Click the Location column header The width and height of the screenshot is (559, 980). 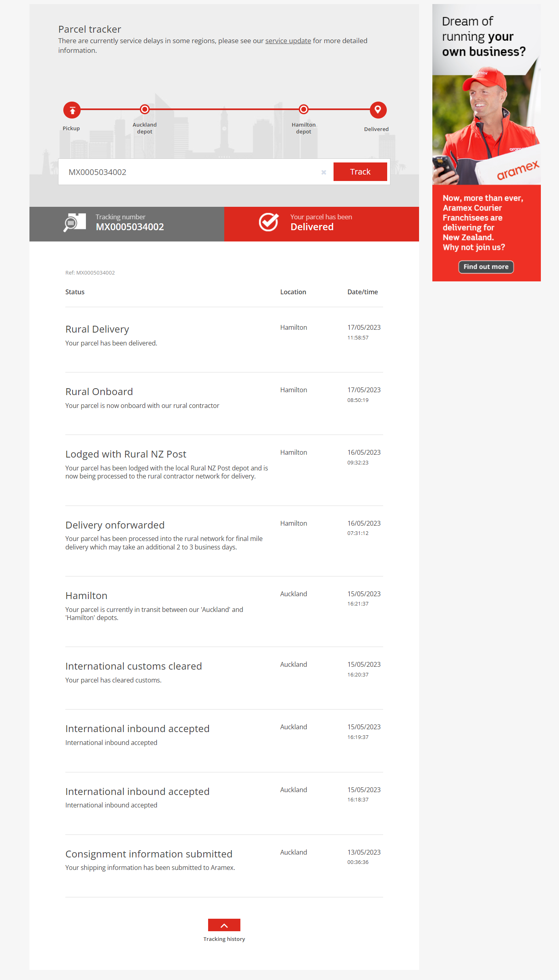[x=293, y=292]
